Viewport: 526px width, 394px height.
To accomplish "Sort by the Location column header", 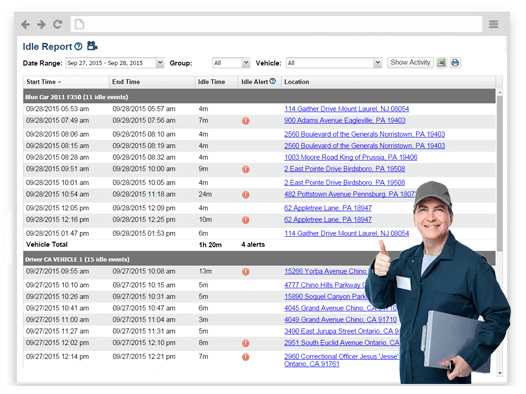I will [x=388, y=82].
